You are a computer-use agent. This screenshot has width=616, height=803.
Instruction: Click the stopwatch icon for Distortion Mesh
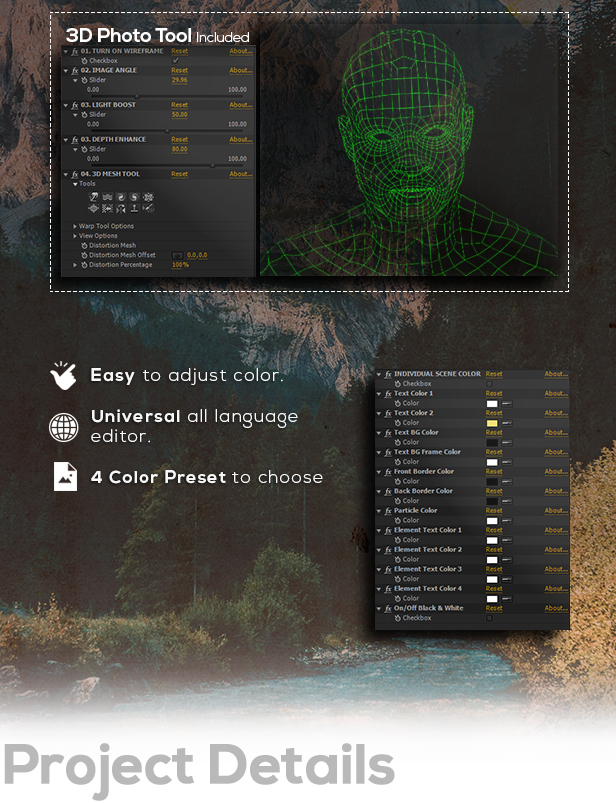84,245
